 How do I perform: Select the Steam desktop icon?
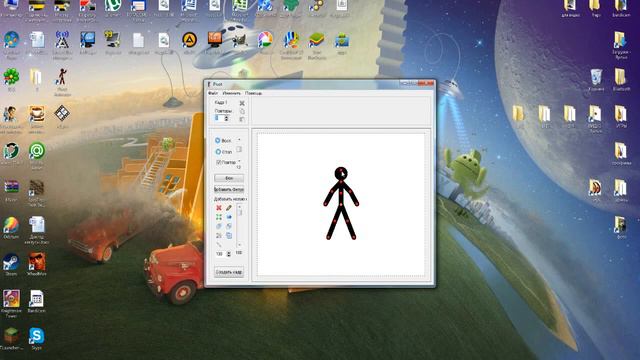(11, 262)
